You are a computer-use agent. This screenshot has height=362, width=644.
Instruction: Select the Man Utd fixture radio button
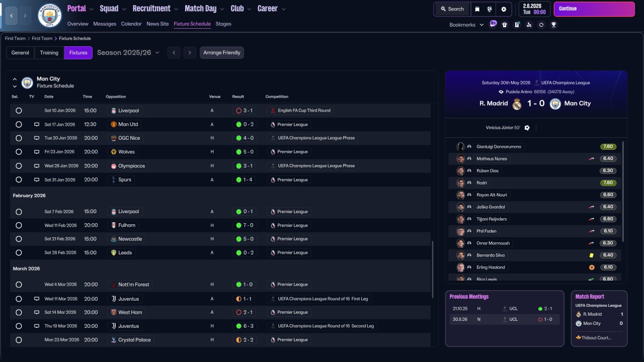(19, 124)
